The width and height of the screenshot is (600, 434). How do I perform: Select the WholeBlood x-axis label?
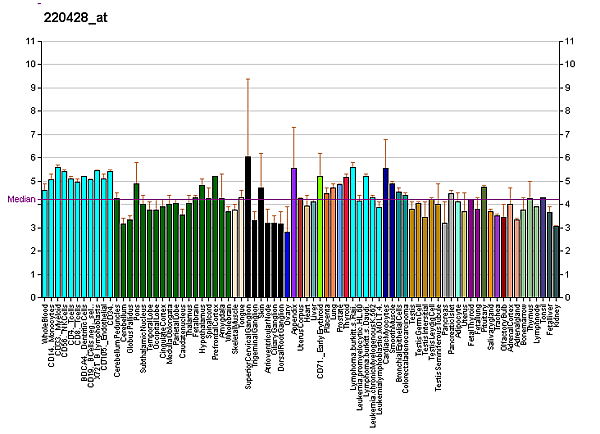46,323
